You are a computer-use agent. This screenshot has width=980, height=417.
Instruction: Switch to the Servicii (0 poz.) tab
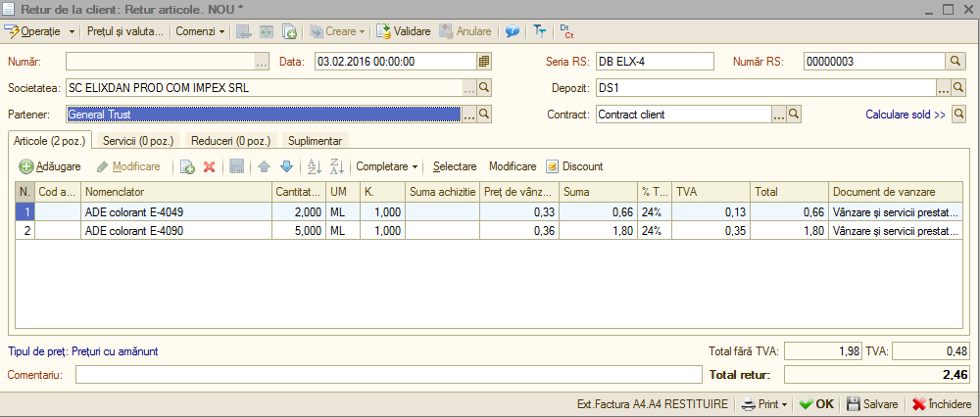tap(138, 140)
